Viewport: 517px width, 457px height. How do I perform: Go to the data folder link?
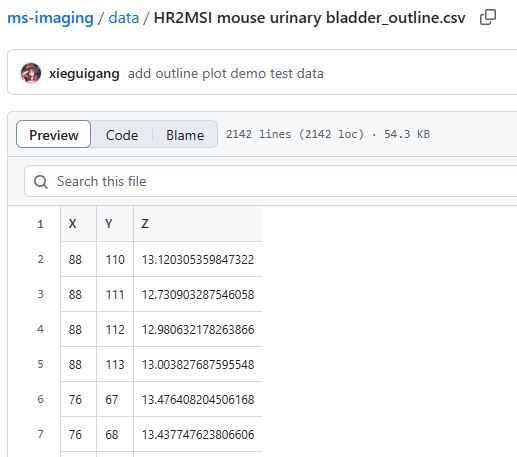click(x=124, y=18)
